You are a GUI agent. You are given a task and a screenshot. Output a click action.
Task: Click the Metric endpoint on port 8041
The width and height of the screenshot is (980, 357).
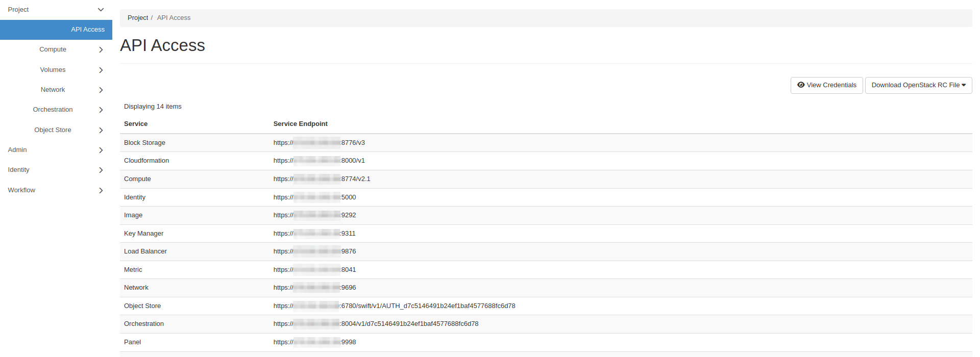click(314, 270)
